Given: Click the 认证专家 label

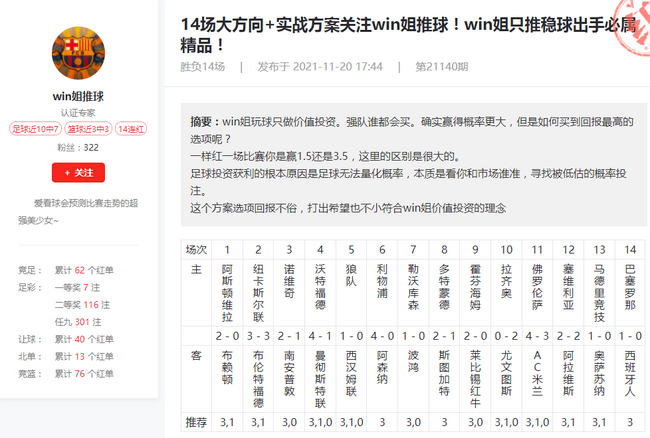Looking at the screenshot, I should [x=78, y=113].
